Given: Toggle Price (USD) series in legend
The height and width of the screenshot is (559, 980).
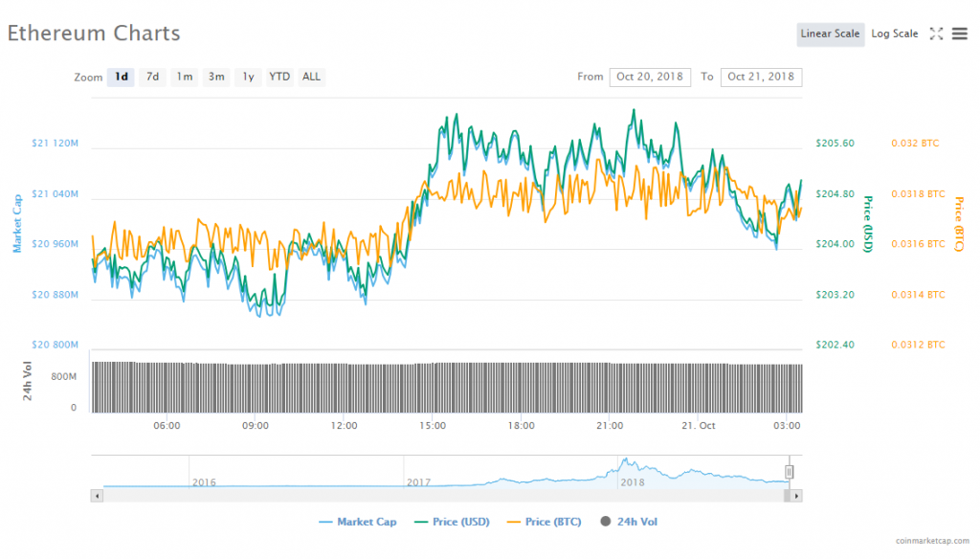Looking at the screenshot, I should click(x=450, y=522).
